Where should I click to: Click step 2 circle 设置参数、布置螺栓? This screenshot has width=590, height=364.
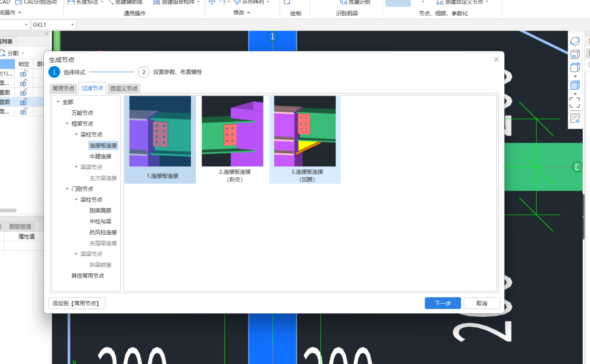point(144,72)
